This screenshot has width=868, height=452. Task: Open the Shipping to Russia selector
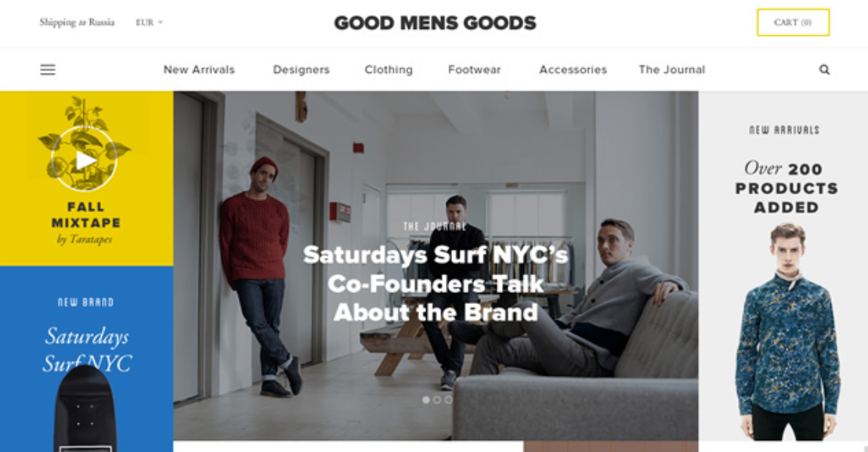pyautogui.click(x=77, y=23)
